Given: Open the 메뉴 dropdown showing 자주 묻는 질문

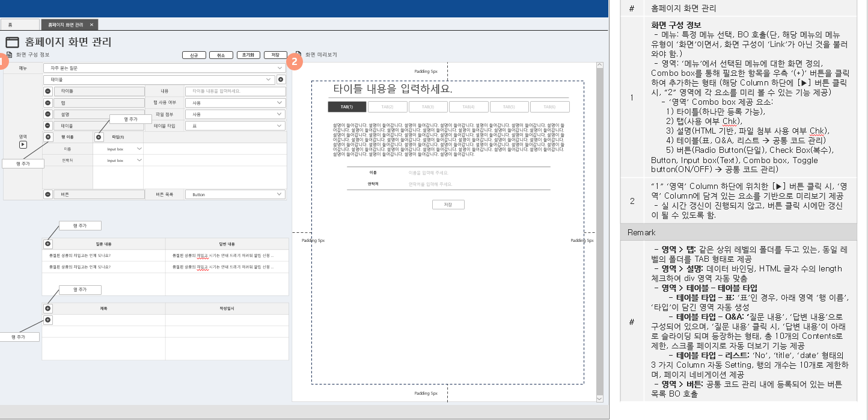Looking at the screenshot, I should click(164, 68).
